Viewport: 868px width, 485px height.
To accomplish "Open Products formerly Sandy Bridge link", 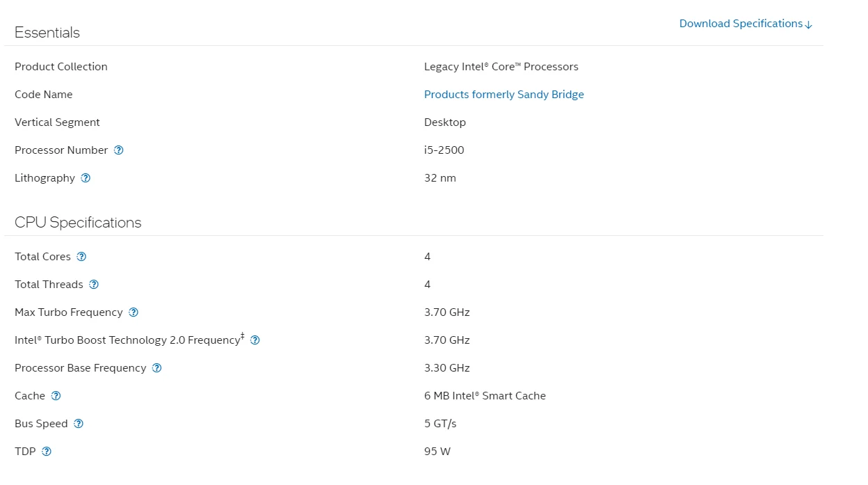I will coord(504,95).
